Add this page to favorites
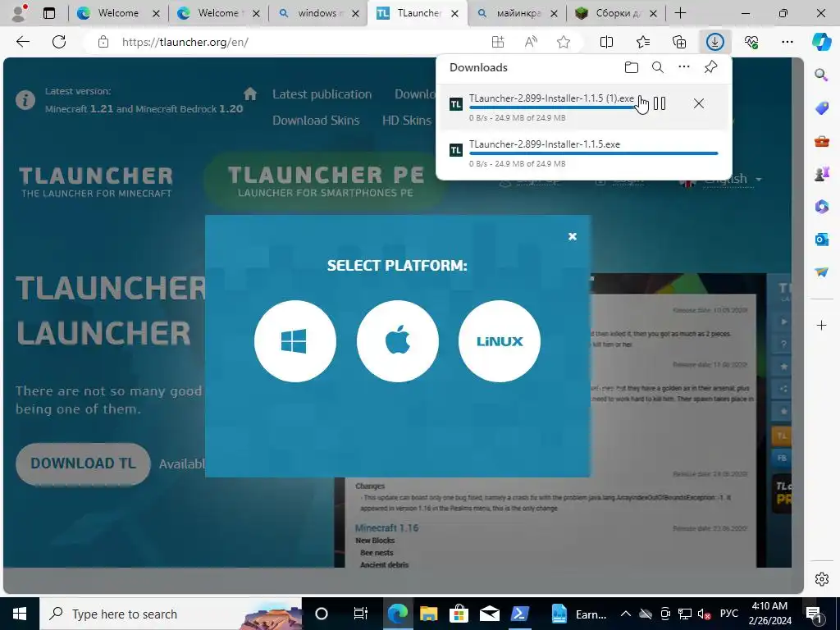This screenshot has width=840, height=630. pyautogui.click(x=564, y=42)
